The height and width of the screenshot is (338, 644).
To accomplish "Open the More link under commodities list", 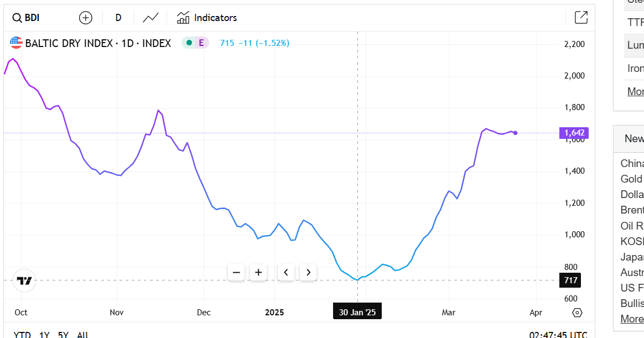I will point(636,91).
